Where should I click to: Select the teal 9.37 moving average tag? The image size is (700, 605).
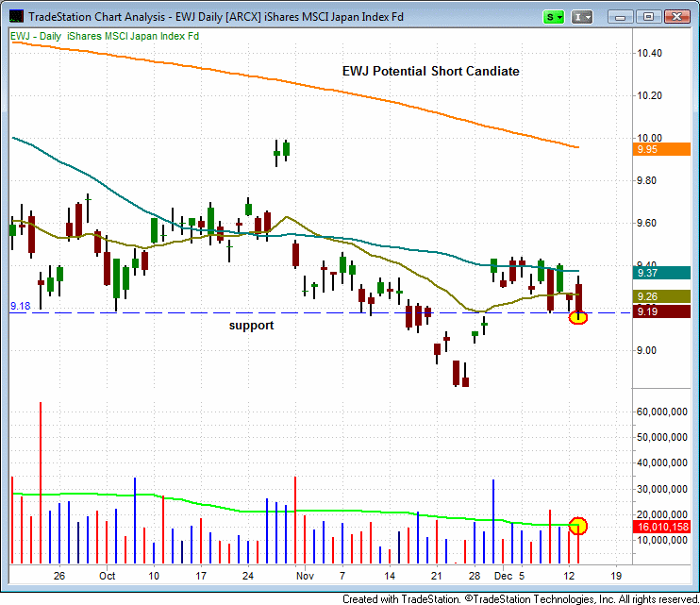tap(661, 273)
